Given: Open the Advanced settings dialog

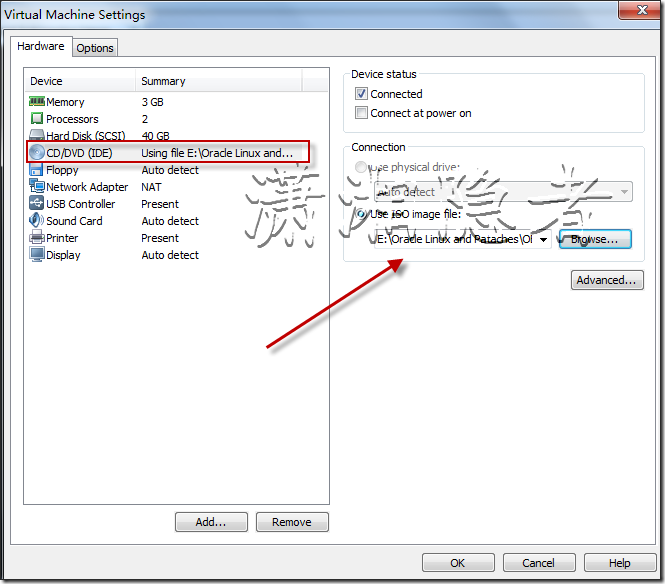Looking at the screenshot, I should (607, 281).
